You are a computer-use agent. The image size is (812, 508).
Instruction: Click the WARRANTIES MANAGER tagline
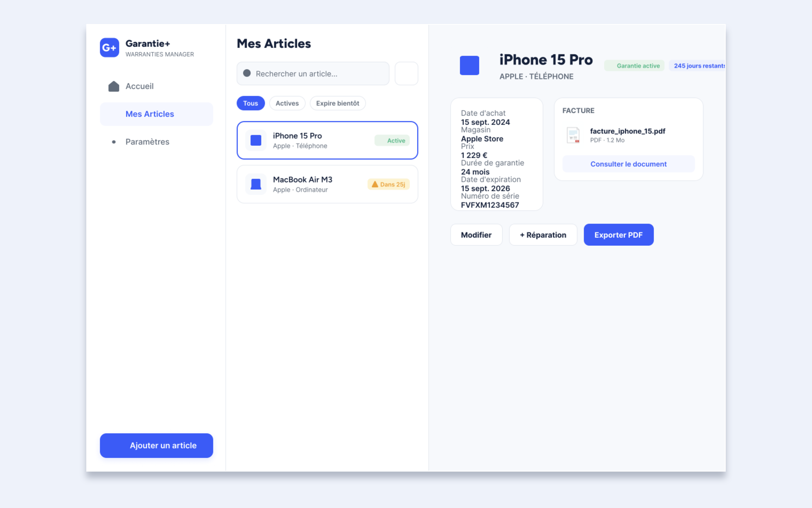[159, 54]
